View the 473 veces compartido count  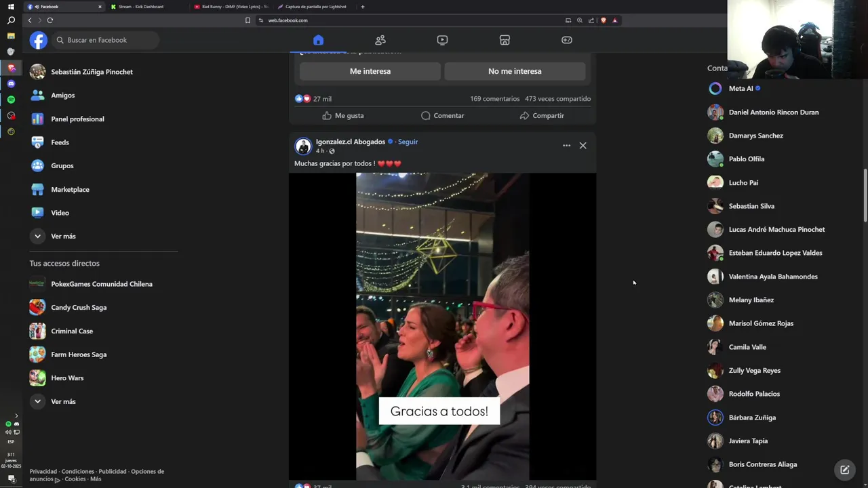point(557,99)
